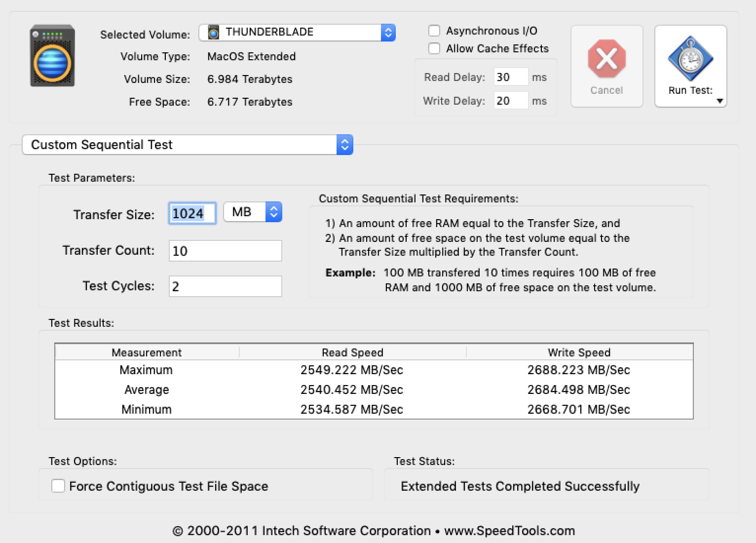Enable Asynchronous I/O checkbox
756x543 pixels.
[x=434, y=31]
